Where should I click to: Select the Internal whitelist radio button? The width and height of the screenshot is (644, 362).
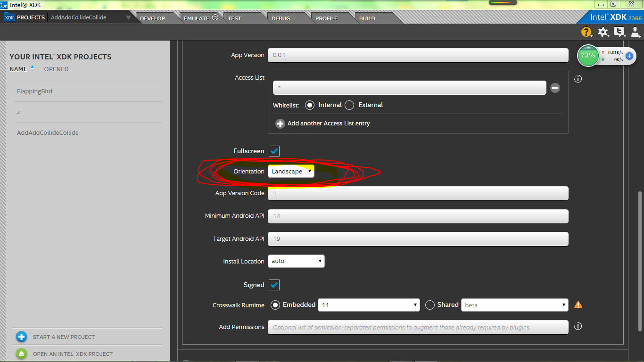point(309,105)
